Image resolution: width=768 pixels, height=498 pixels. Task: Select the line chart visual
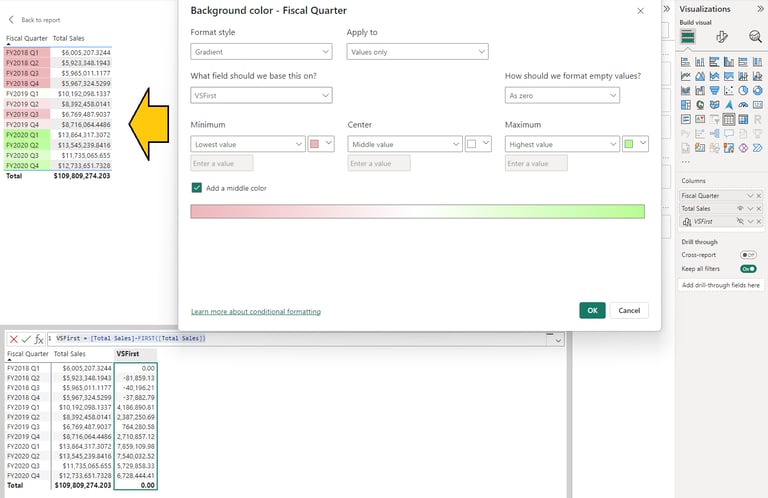point(686,76)
